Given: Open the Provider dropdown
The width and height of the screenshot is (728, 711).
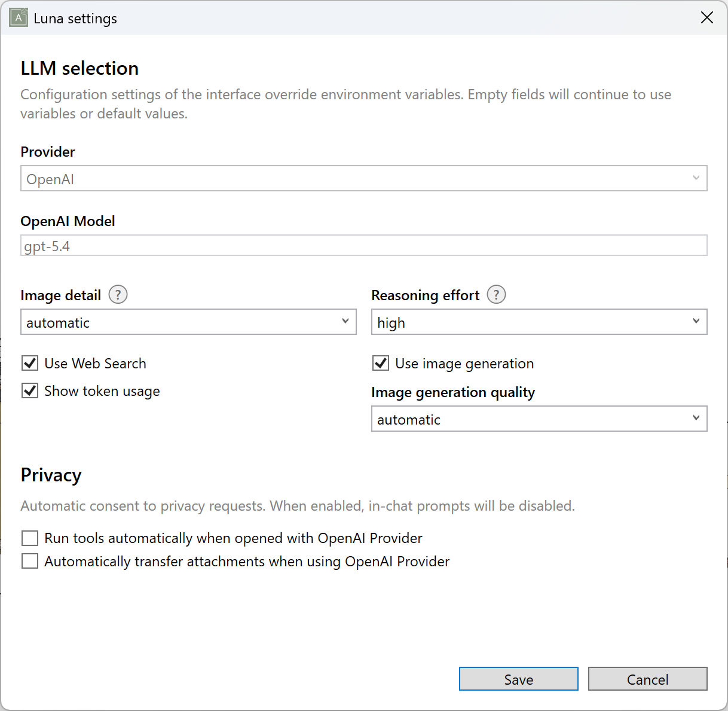Looking at the screenshot, I should pyautogui.click(x=364, y=179).
